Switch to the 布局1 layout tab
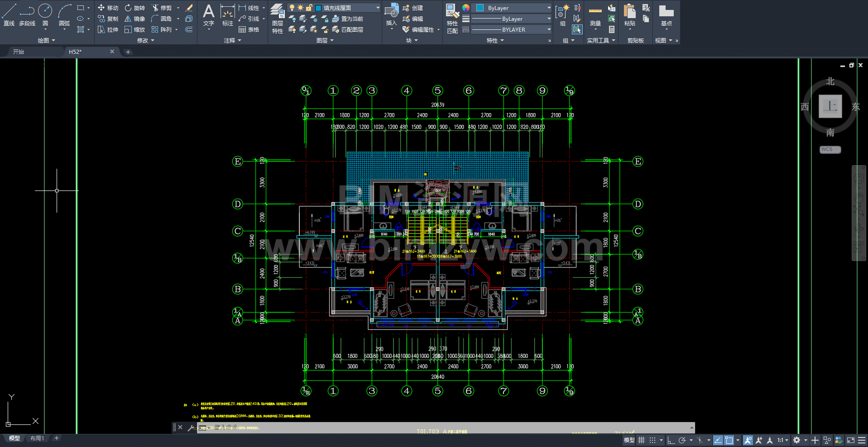868x447 pixels. (37, 438)
